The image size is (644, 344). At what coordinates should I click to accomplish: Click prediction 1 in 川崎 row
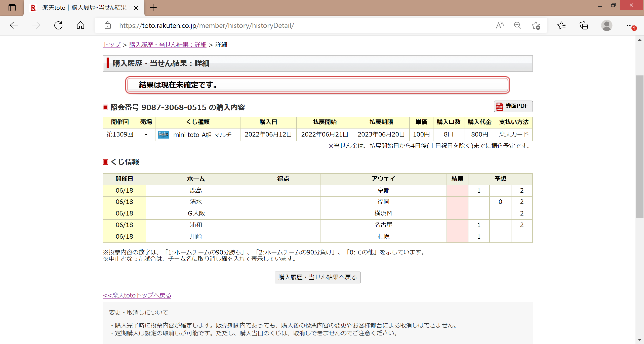coord(479,237)
